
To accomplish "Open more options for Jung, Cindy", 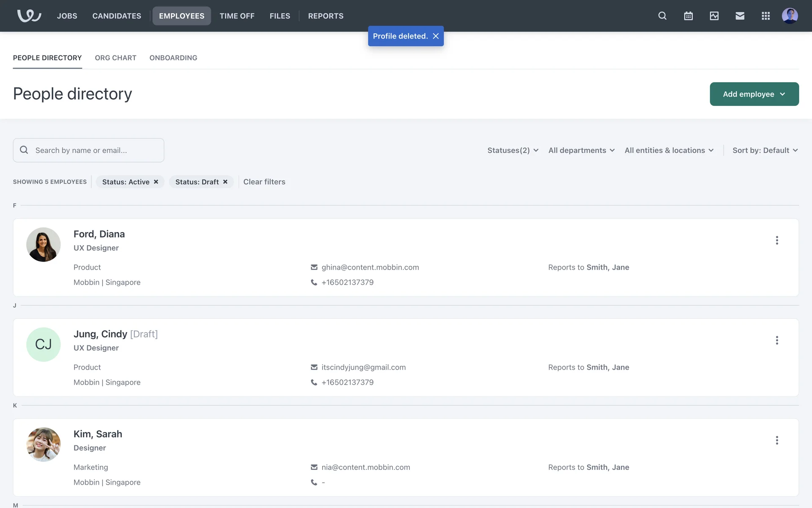I will pos(776,340).
